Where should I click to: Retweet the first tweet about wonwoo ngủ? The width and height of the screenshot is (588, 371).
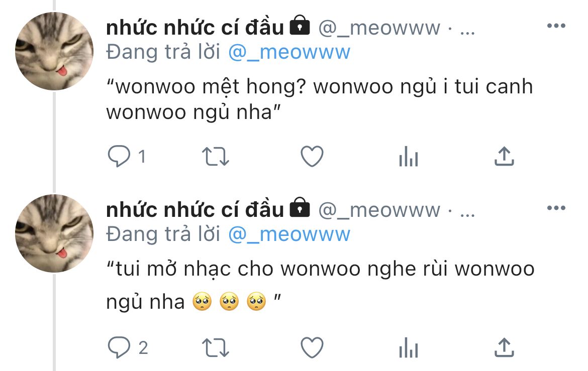(215, 156)
